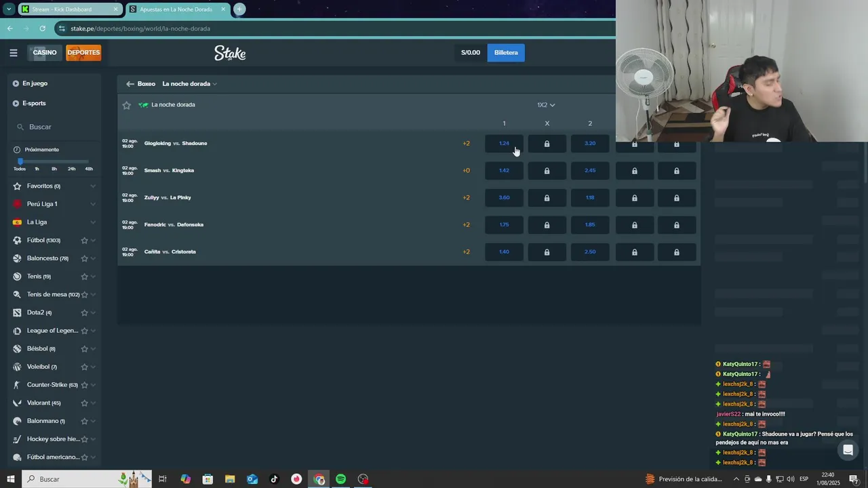Image resolution: width=868 pixels, height=488 pixels.
Task: Reload the page in the browser
Action: pos(42,28)
